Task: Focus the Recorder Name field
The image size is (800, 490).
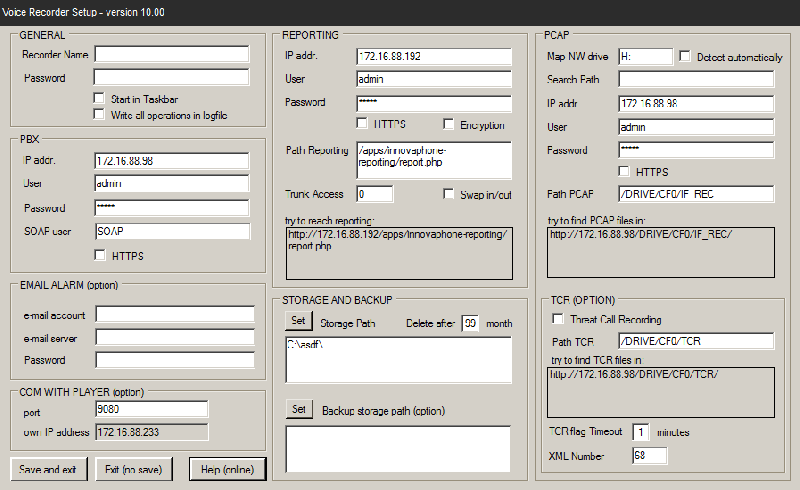Action: (172, 54)
